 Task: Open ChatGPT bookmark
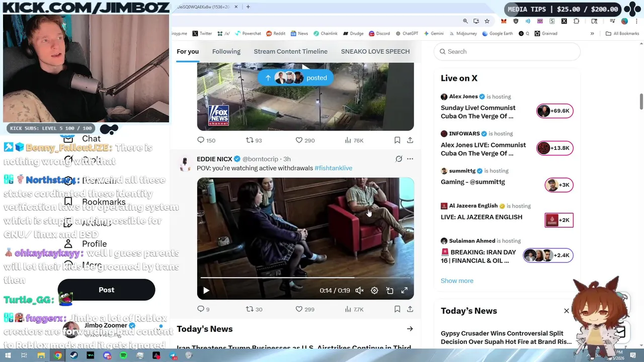click(407, 34)
